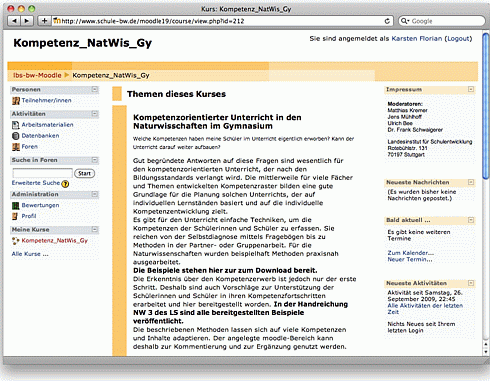
Task: Collapse the Neueste Nachrichten block
Action: (x=471, y=182)
